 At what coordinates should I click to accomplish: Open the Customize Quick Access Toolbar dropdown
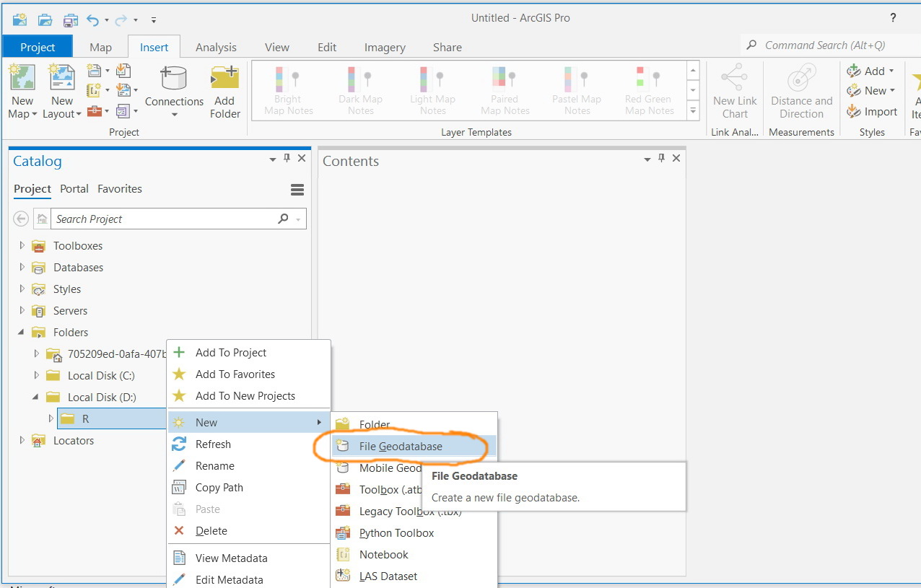tap(154, 20)
